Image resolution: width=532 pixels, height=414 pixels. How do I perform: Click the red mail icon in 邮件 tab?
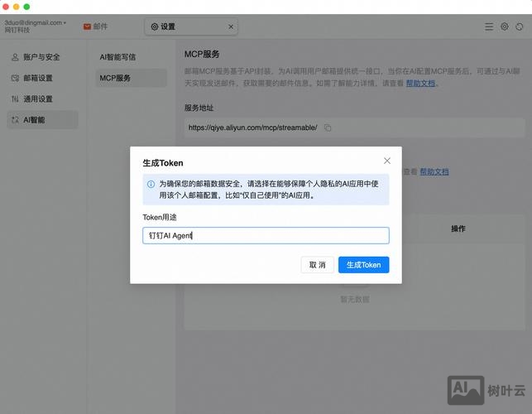click(87, 26)
